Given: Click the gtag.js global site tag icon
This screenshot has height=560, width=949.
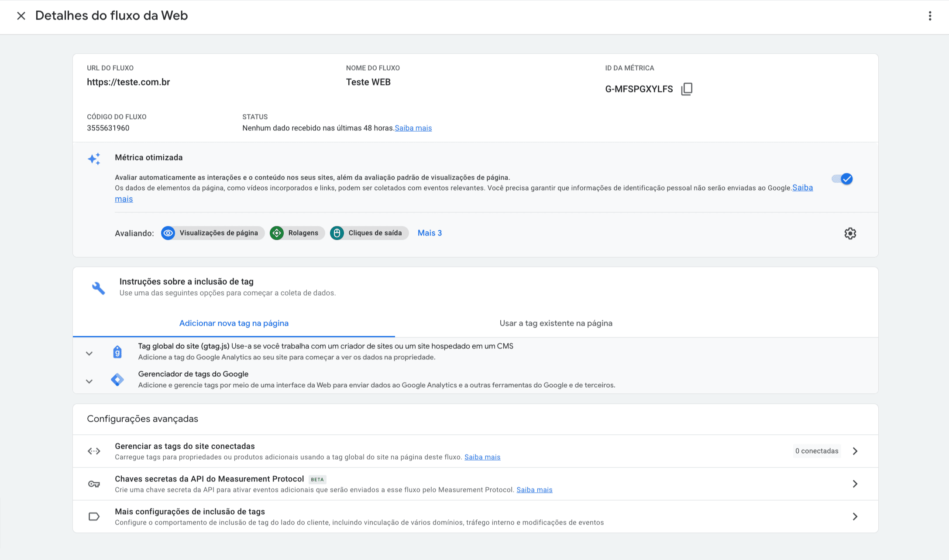Looking at the screenshot, I should point(117,352).
